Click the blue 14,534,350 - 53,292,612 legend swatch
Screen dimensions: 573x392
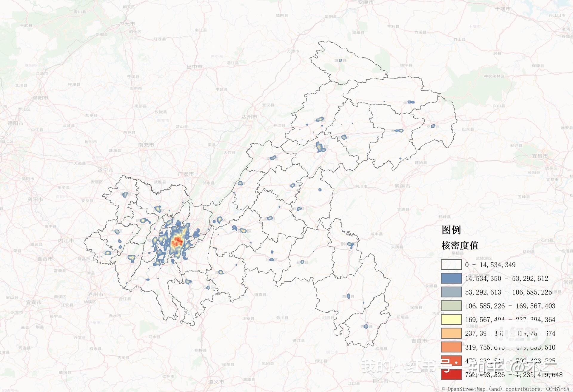tap(451, 278)
